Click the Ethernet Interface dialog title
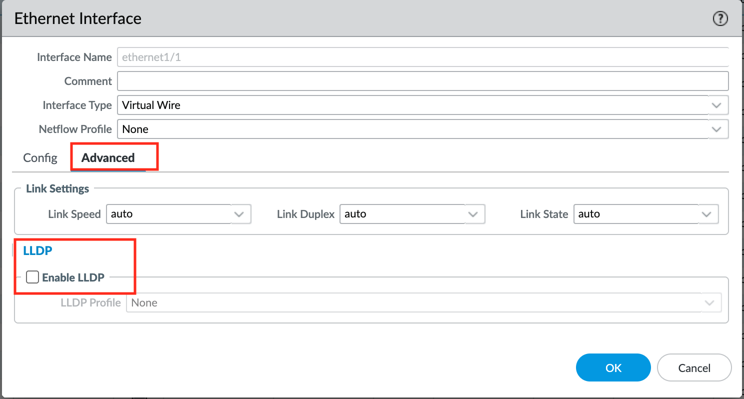The image size is (744, 399). pyautogui.click(x=78, y=19)
